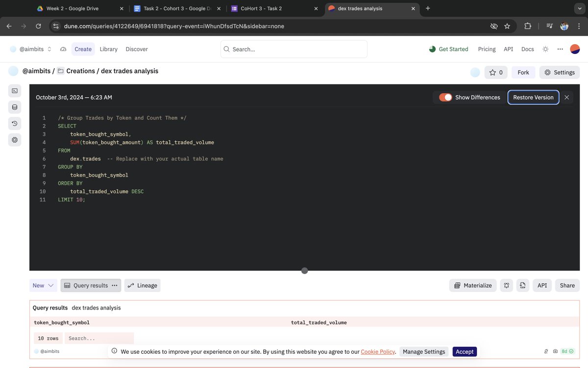588x368 pixels.
Task: Click the @aimbits author under results
Action: [47, 351]
